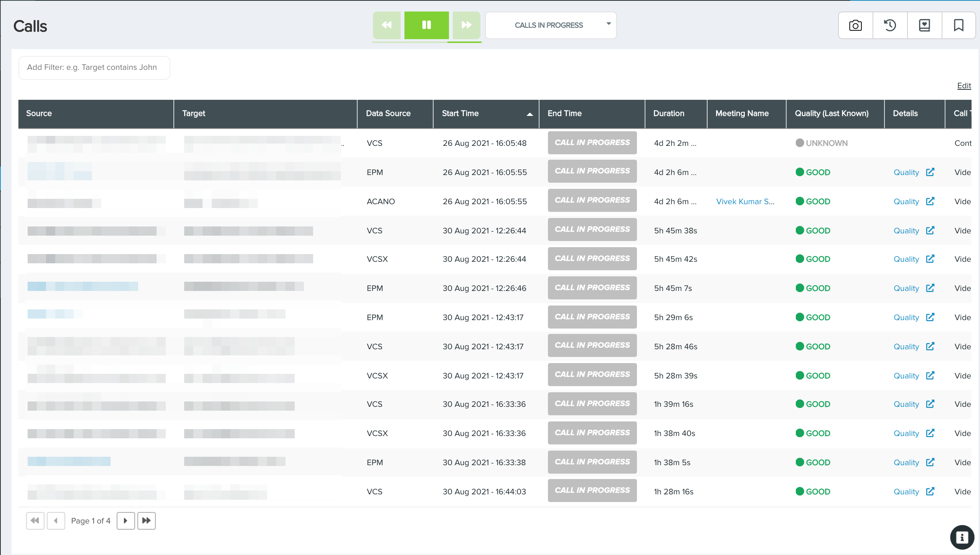
Task: Click external link icon for 5h 29m 6s call
Action: click(x=930, y=317)
